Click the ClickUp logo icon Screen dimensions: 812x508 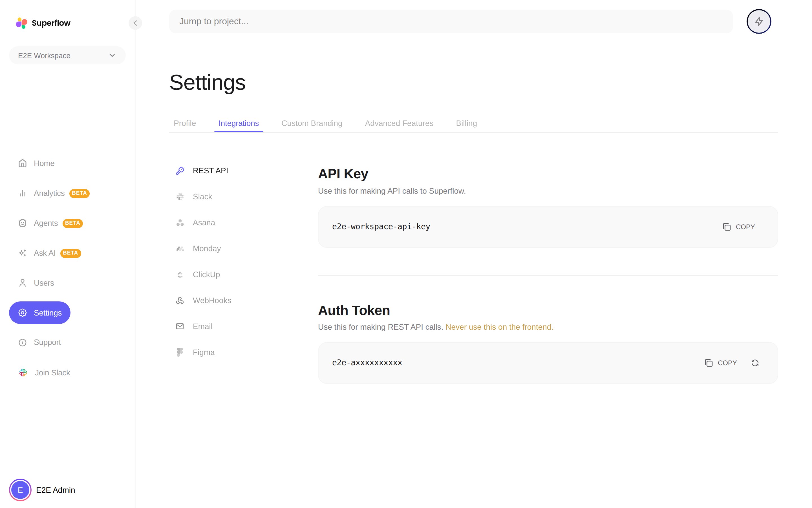coord(180,275)
